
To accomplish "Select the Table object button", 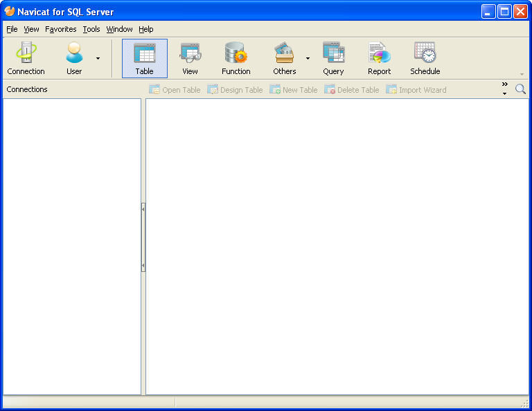I will (x=145, y=58).
